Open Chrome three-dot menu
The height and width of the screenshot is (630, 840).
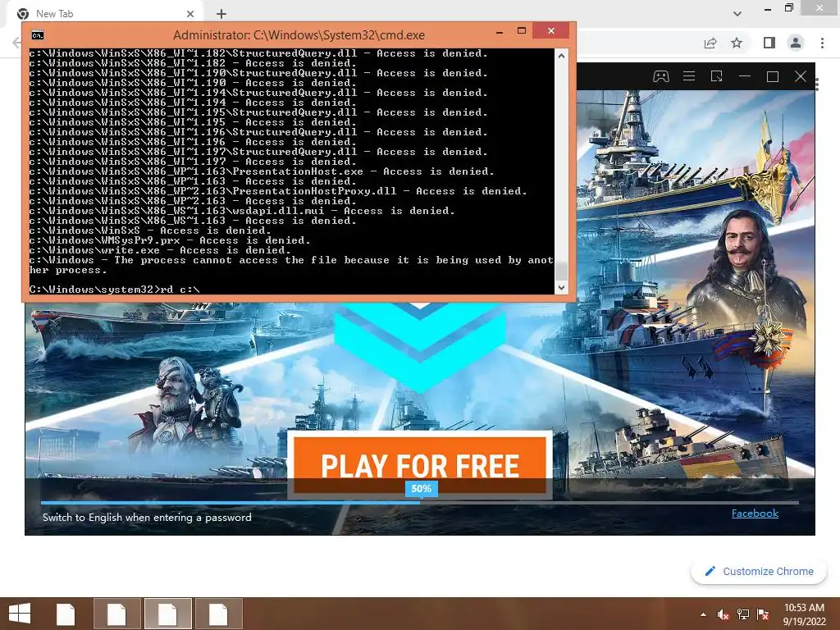822,43
